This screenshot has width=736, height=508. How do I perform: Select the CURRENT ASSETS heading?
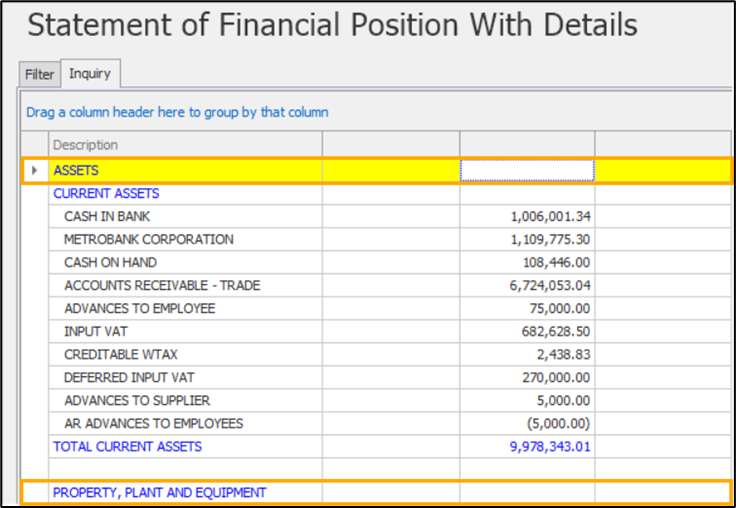point(106,193)
